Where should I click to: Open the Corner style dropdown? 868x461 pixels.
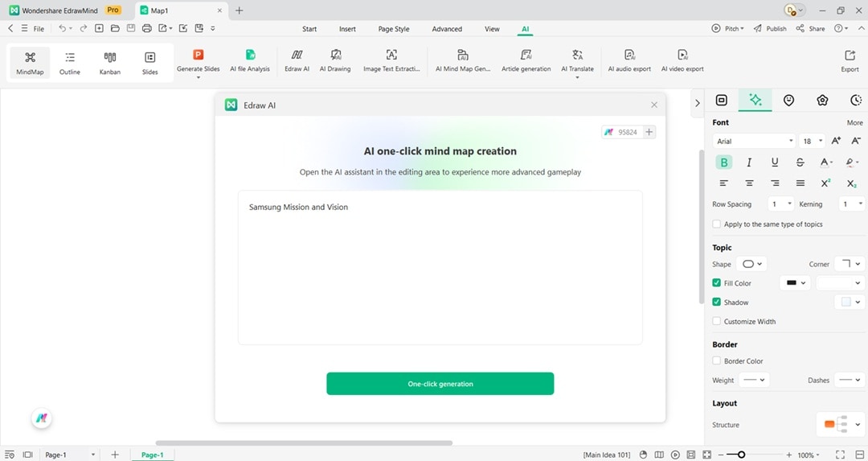click(x=850, y=264)
